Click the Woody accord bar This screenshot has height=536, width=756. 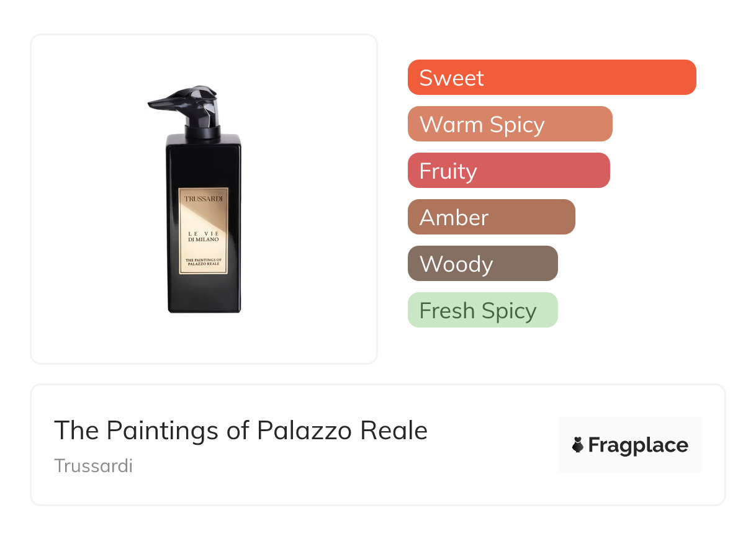(482, 264)
